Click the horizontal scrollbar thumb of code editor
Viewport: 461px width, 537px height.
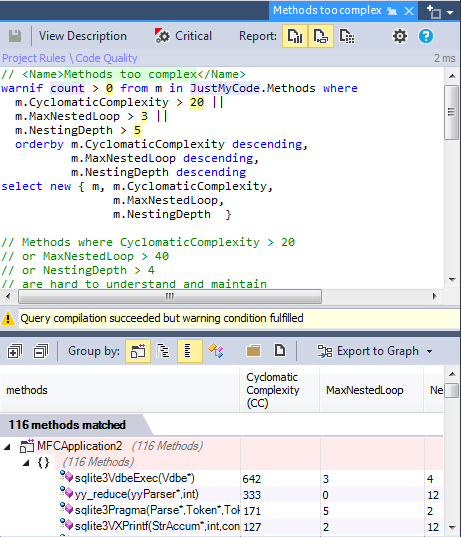170,296
